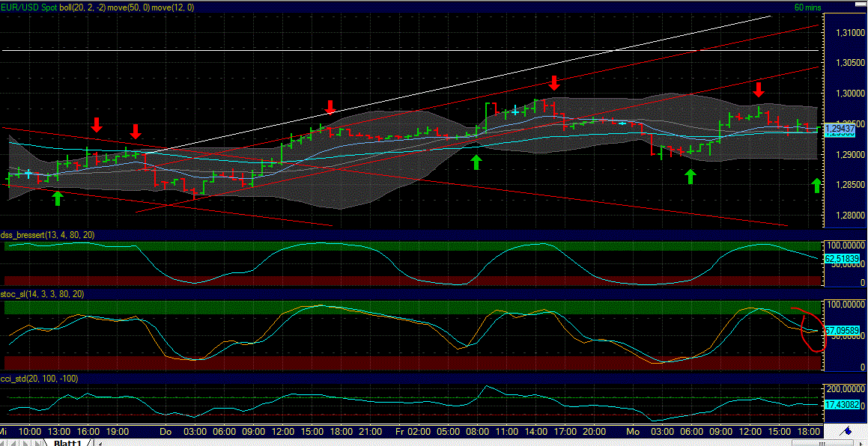Image resolution: width=868 pixels, height=446 pixels.
Task: Select the dss_bressert(13, 4, 80, 20) label
Action: coord(47,235)
